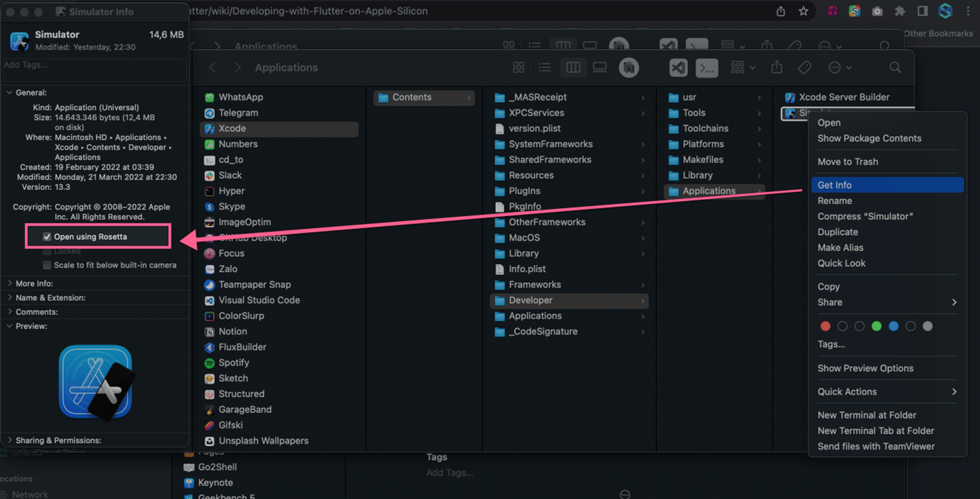Switch front Finder to icon view

click(x=519, y=67)
